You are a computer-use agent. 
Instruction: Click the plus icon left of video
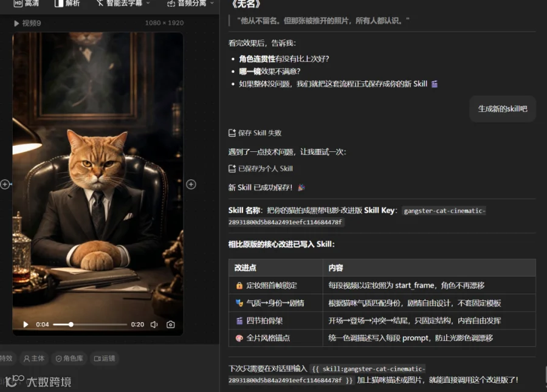(5, 184)
